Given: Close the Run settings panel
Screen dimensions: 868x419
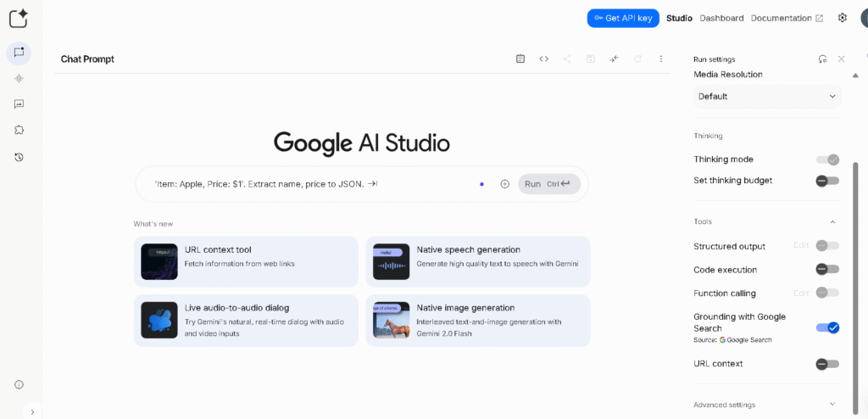Looking at the screenshot, I should pyautogui.click(x=842, y=59).
